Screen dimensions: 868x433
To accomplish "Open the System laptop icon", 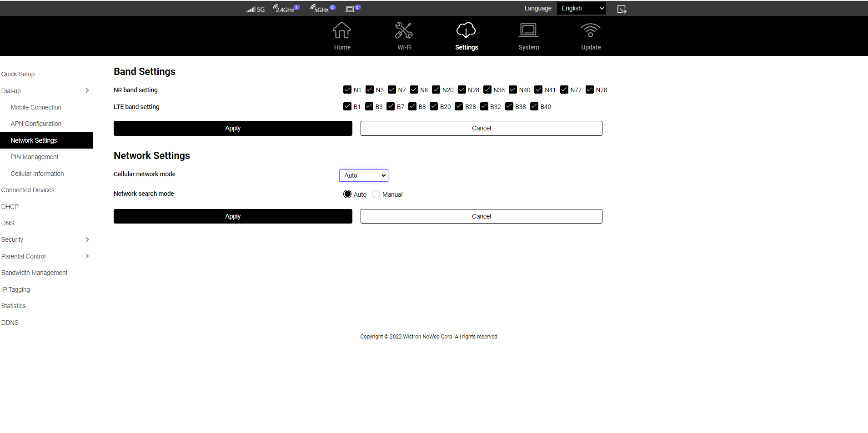I will click(x=528, y=30).
